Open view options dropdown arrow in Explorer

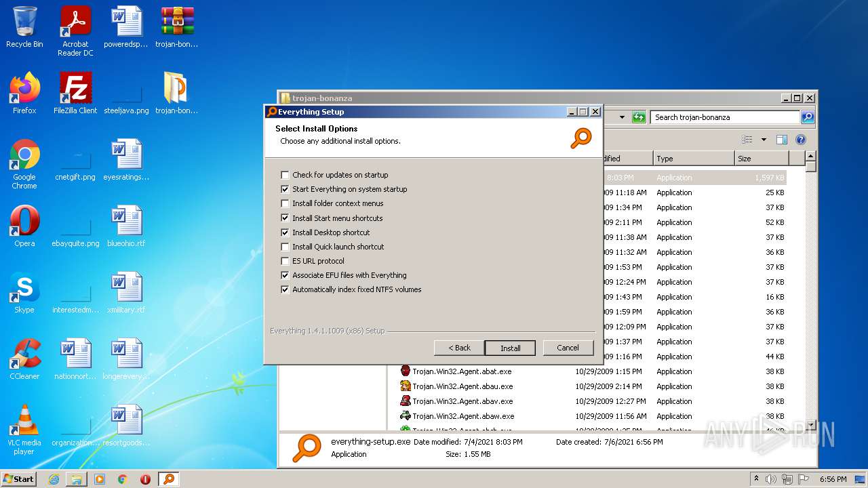[x=764, y=140]
